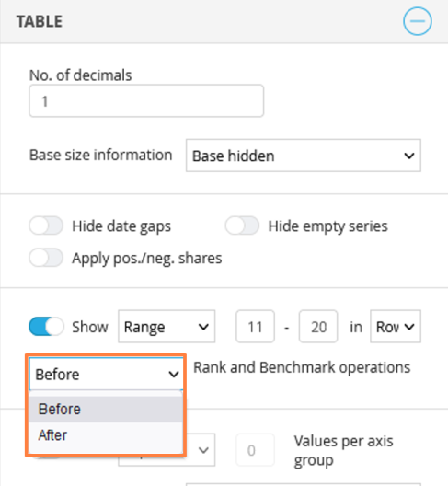This screenshot has height=486, width=448.
Task: Collapse the TABLE section with minus icon
Action: [418, 21]
